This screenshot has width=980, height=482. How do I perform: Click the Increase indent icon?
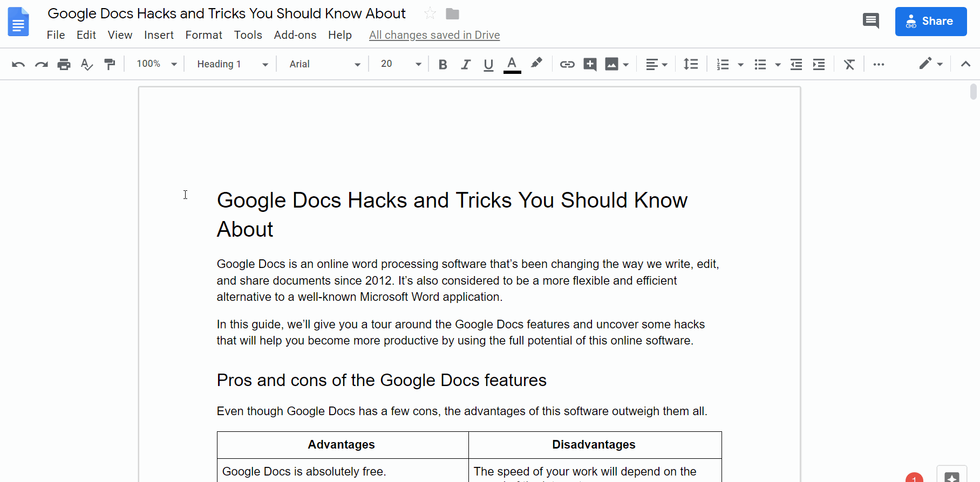[819, 64]
